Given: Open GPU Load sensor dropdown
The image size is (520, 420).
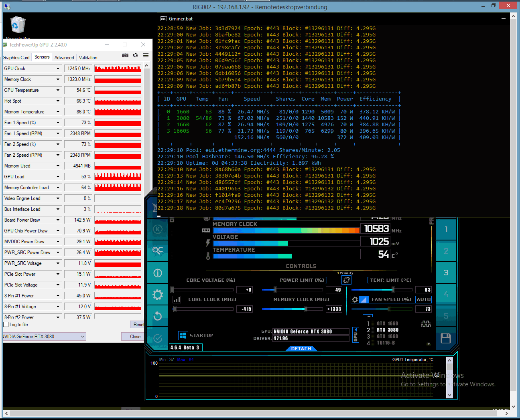Looking at the screenshot, I should (x=58, y=177).
